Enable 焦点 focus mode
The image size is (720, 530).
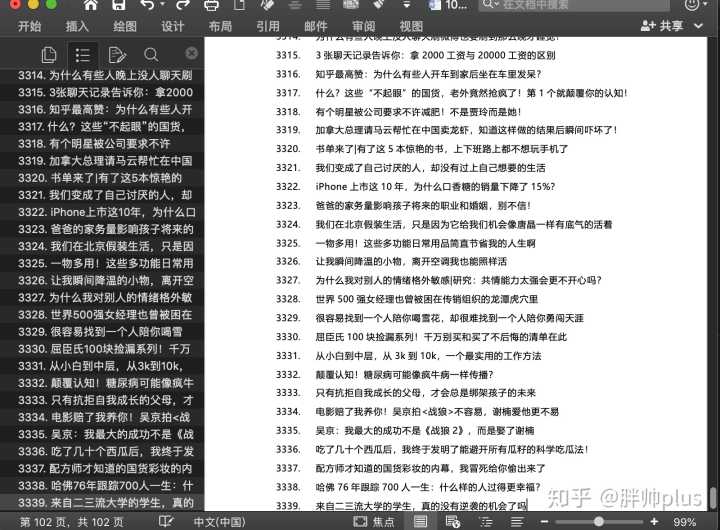374,522
